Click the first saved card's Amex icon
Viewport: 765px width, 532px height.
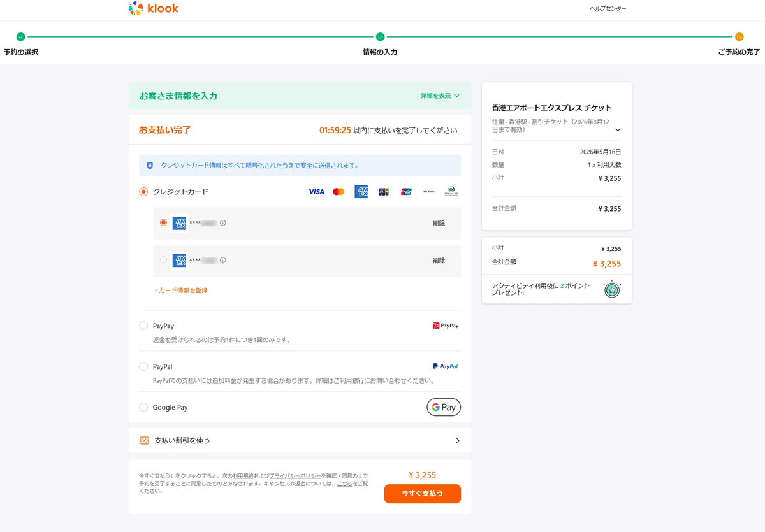[x=179, y=223]
